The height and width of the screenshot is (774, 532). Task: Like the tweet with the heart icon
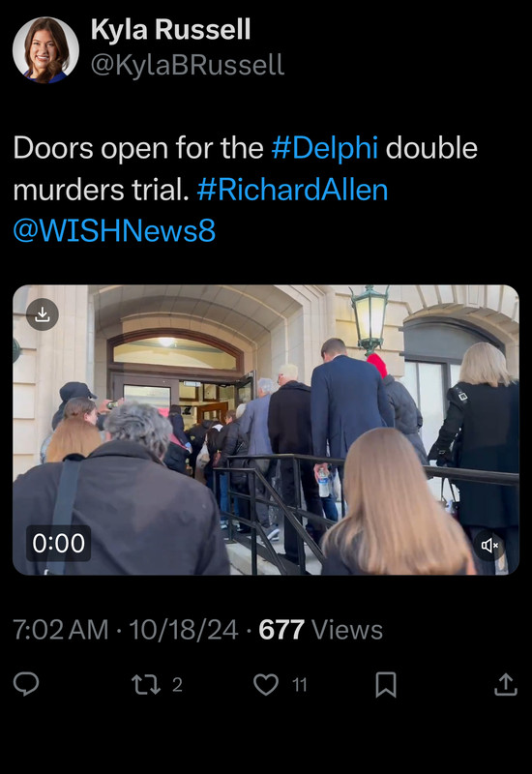pyautogui.click(x=266, y=685)
